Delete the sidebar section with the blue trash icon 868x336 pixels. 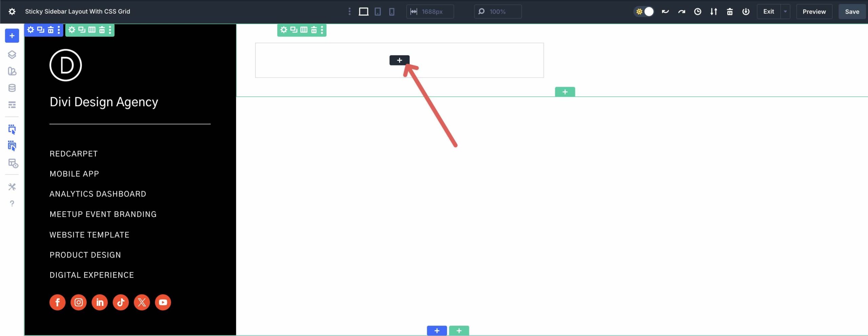[51, 30]
